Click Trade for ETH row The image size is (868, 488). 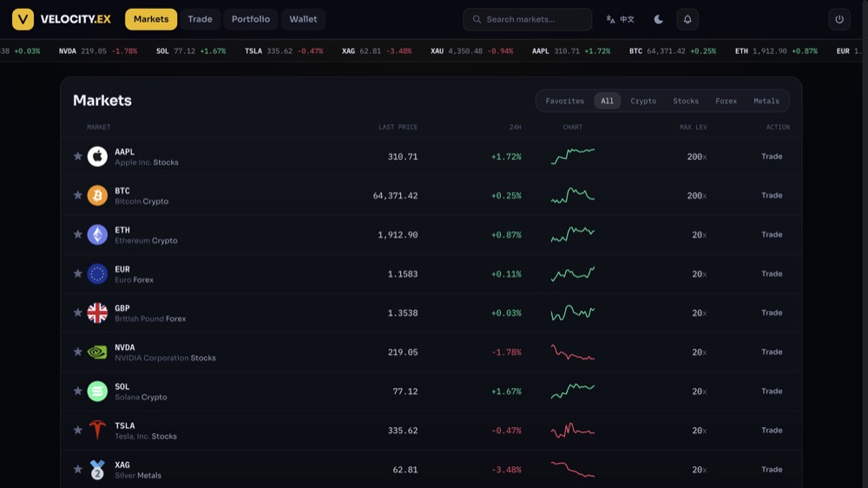coord(772,234)
